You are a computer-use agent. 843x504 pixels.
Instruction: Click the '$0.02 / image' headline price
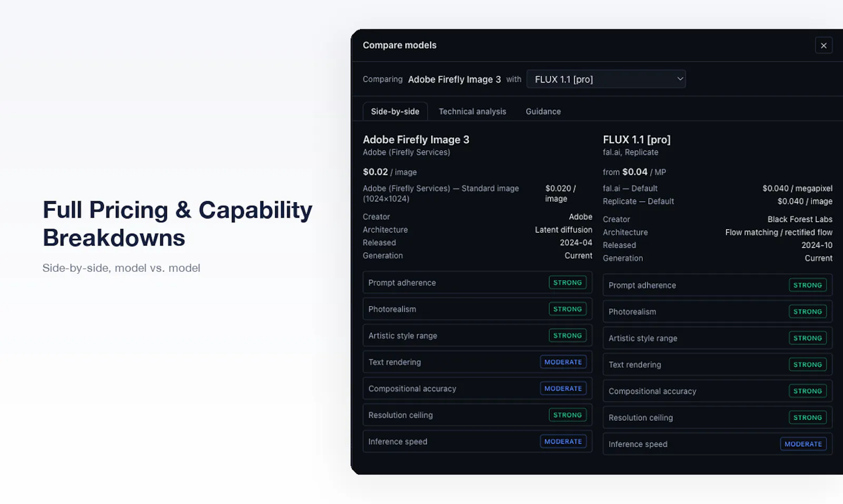389,172
